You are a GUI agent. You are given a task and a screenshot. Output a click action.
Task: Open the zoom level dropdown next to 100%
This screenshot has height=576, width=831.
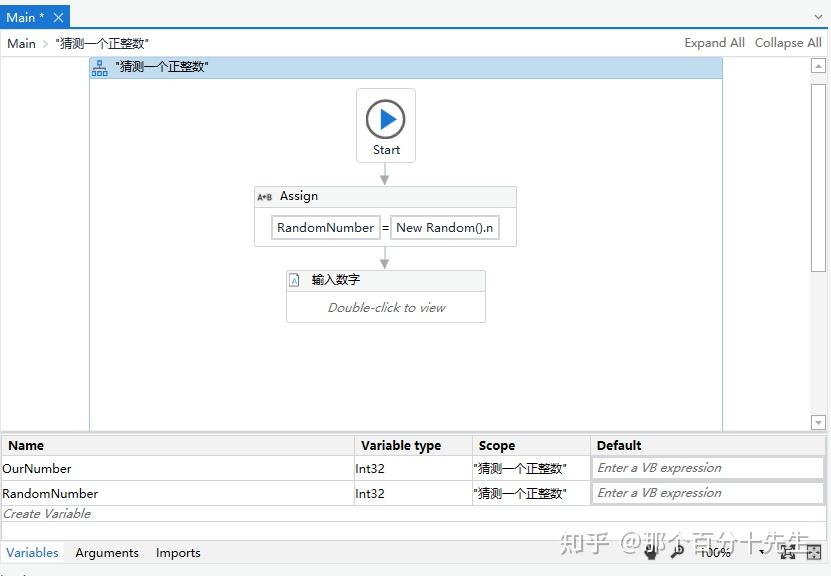coord(761,552)
